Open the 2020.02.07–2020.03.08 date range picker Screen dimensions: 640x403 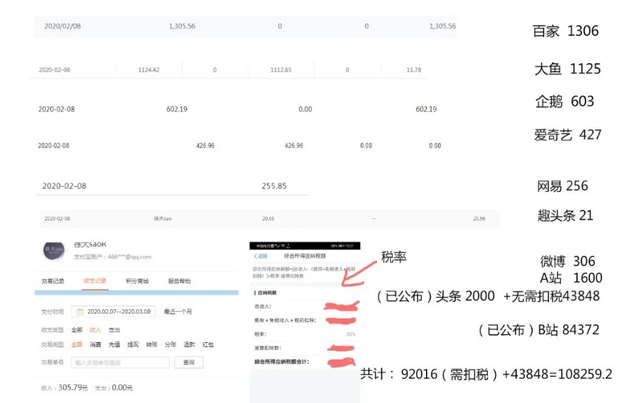[x=113, y=312]
